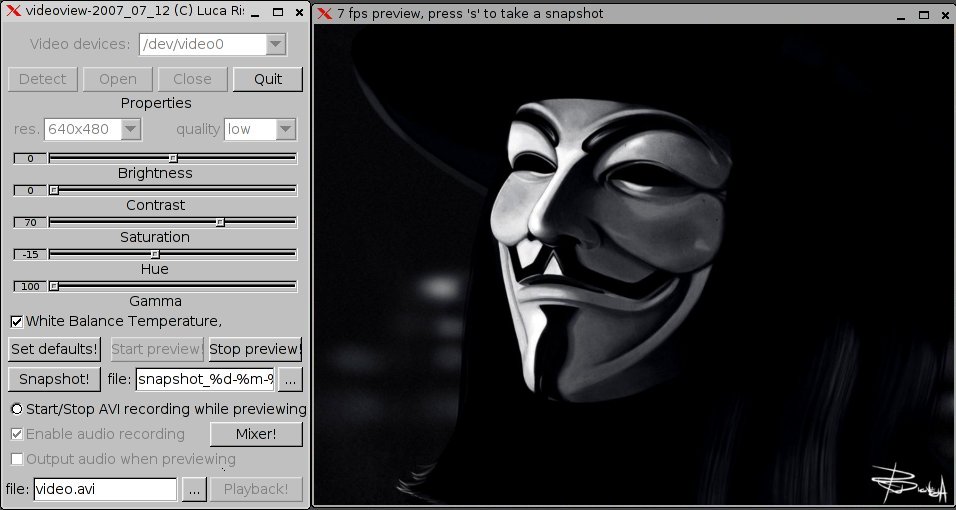
Task: Click the Hue value box showing -15
Action: point(30,254)
